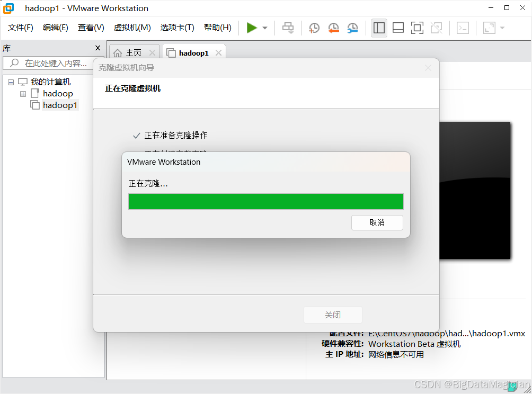The height and width of the screenshot is (394, 532).
Task: Close the 克隆虚拟机向导 dialog
Action: [428, 68]
